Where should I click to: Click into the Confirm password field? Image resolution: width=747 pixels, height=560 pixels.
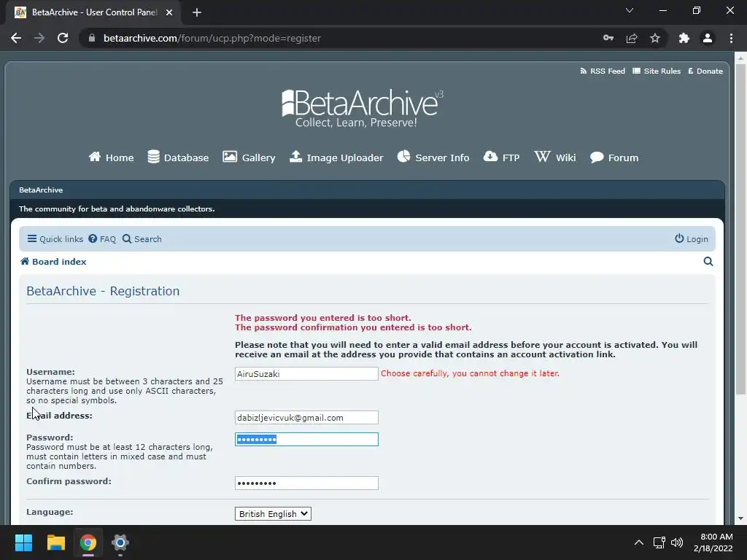[307, 483]
